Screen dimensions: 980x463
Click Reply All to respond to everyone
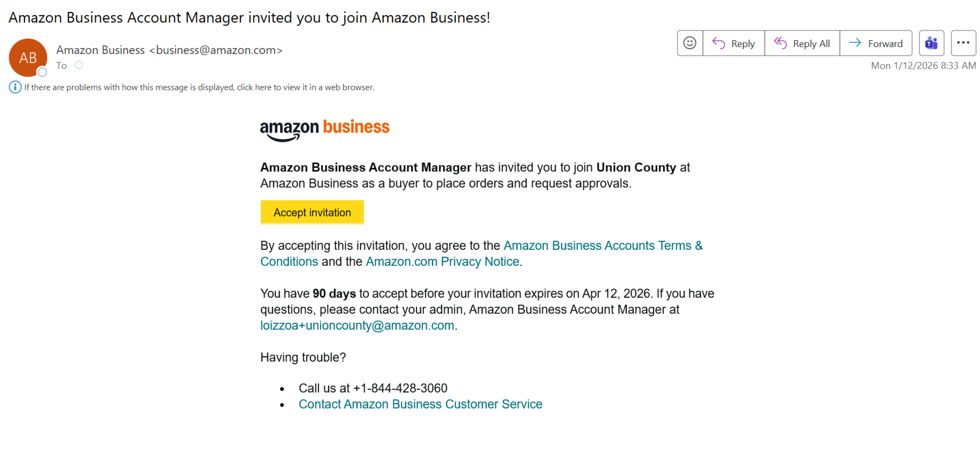[802, 43]
